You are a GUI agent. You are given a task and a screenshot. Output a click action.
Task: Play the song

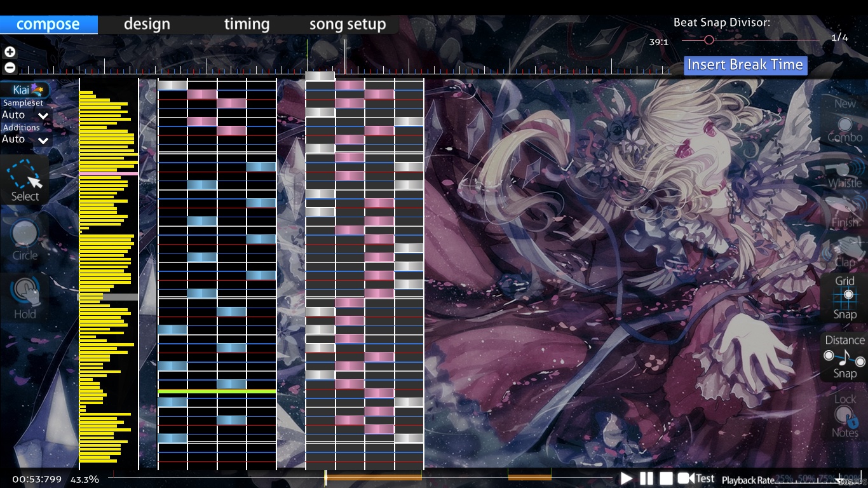(627, 478)
